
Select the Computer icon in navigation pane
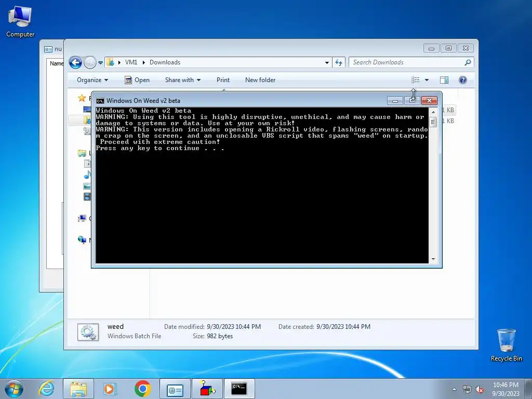pos(82,218)
